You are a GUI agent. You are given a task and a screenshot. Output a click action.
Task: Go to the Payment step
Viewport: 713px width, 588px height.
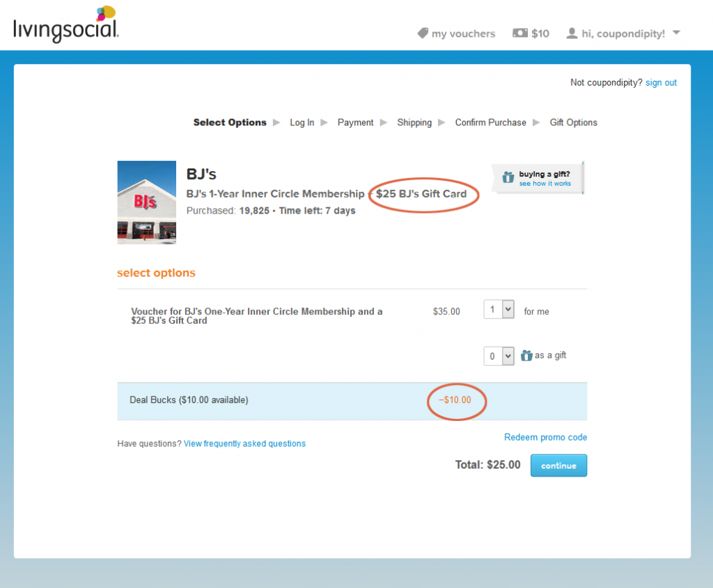coord(355,122)
